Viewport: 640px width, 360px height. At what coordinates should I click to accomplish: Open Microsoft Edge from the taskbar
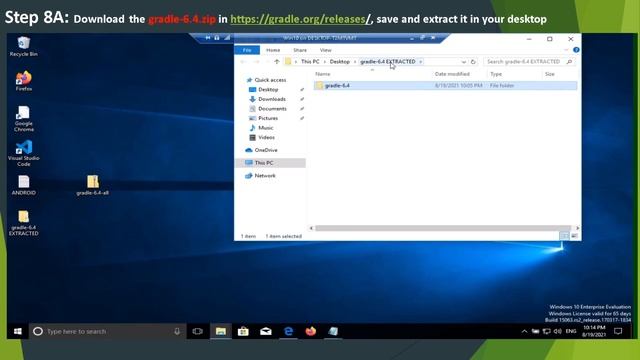(x=289, y=331)
